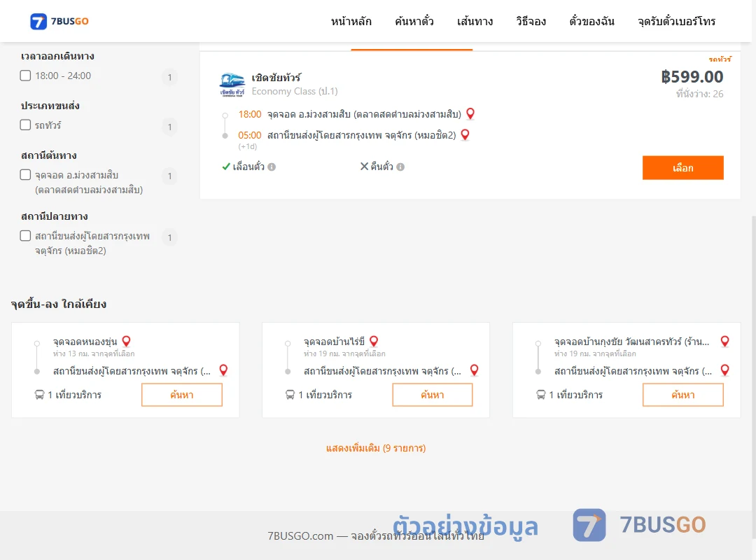The image size is (756, 560).
Task: Click info icon next to คืนตั๋ว
Action: [400, 167]
